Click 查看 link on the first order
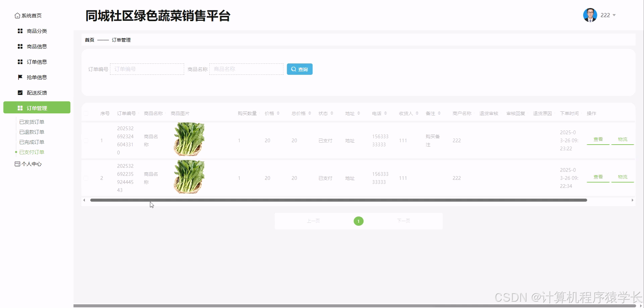Viewport: 644px width, 308px height. tap(598, 139)
